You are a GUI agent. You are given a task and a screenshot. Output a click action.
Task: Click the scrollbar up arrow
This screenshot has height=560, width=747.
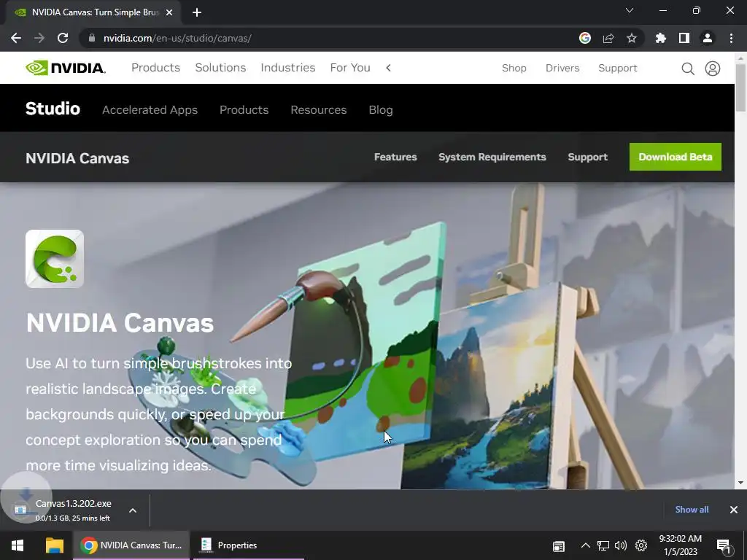click(x=740, y=58)
